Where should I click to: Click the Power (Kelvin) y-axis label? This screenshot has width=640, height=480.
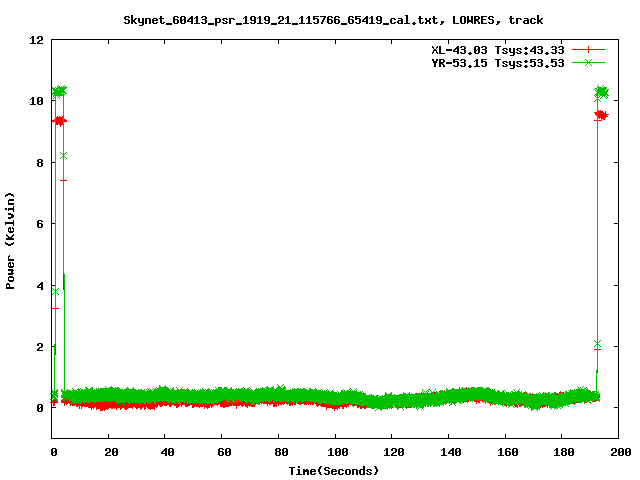(x=10, y=241)
